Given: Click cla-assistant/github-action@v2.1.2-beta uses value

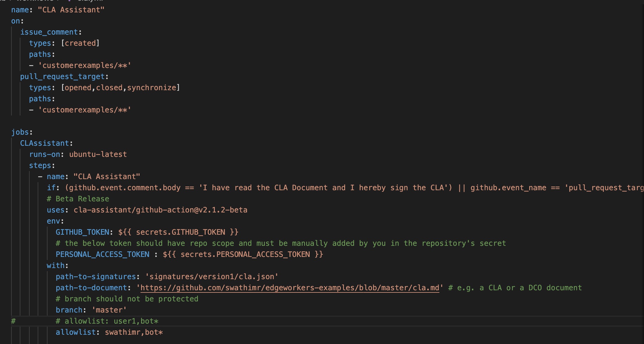Looking at the screenshot, I should [160, 210].
